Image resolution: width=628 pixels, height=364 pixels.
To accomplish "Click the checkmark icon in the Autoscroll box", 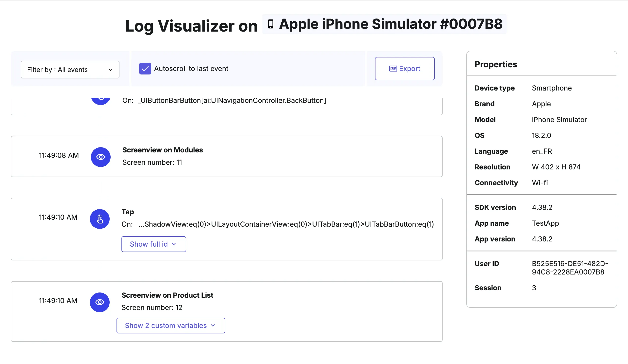I will click(x=145, y=68).
